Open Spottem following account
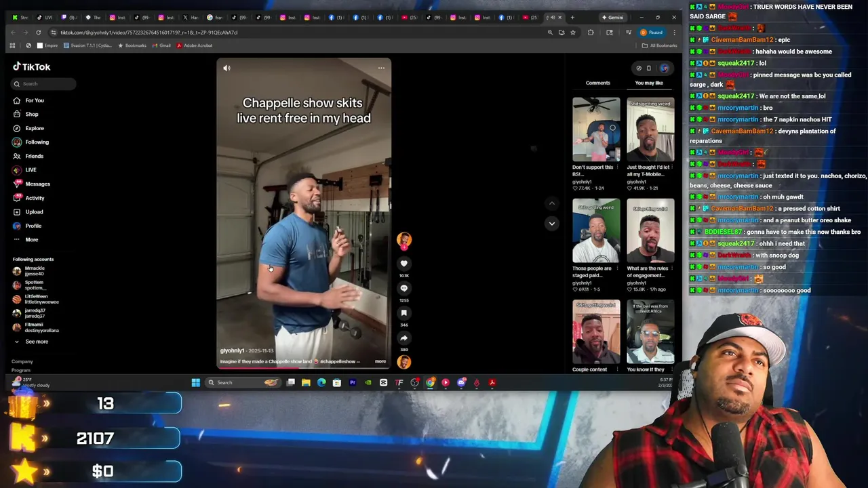Screen dimensions: 868x488 coord(29,285)
